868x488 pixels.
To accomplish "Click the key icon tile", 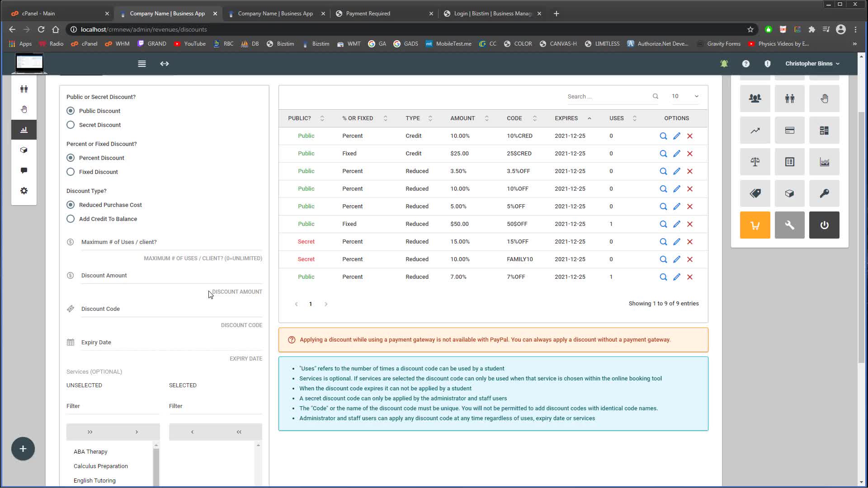I will 824,193.
